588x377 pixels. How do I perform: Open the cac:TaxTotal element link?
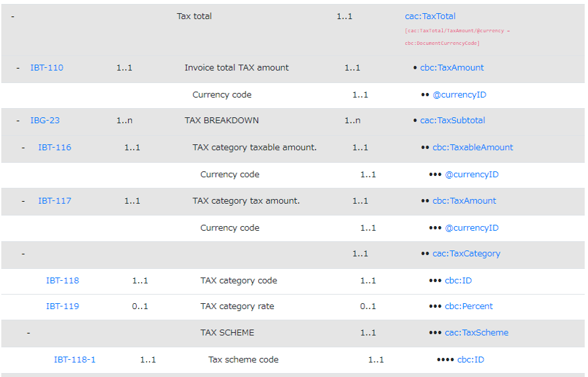click(x=430, y=16)
